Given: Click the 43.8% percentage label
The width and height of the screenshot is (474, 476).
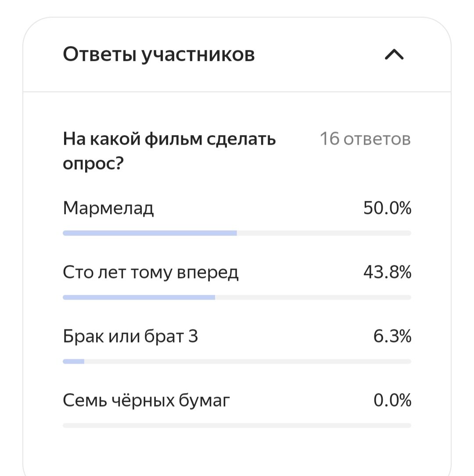Looking at the screenshot, I should tap(388, 272).
